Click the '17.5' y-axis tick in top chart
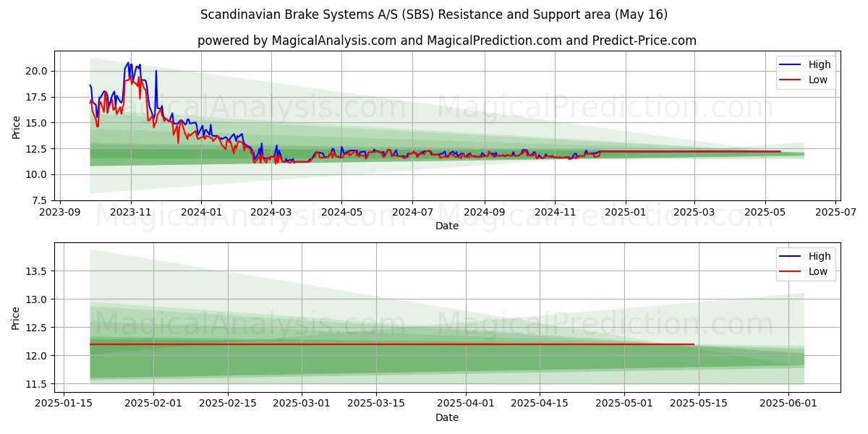The width and height of the screenshot is (868, 434). pyautogui.click(x=38, y=97)
